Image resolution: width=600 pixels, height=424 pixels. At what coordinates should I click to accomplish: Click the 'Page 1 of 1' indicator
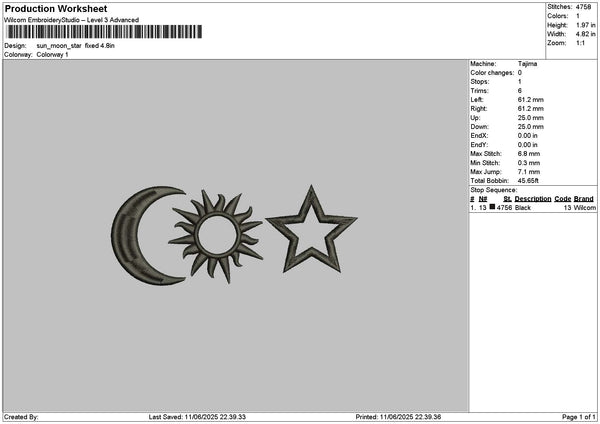click(x=579, y=417)
